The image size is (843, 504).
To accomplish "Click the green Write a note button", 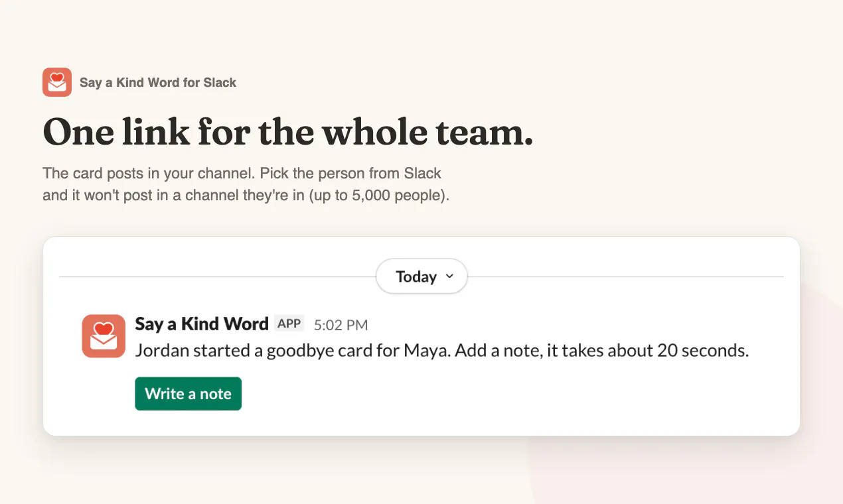I will (x=188, y=394).
